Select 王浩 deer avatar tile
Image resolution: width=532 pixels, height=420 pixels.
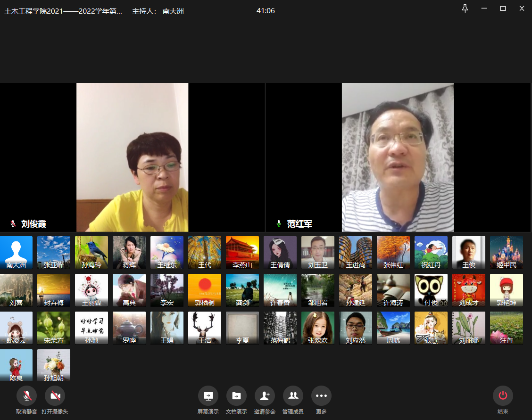click(205, 328)
